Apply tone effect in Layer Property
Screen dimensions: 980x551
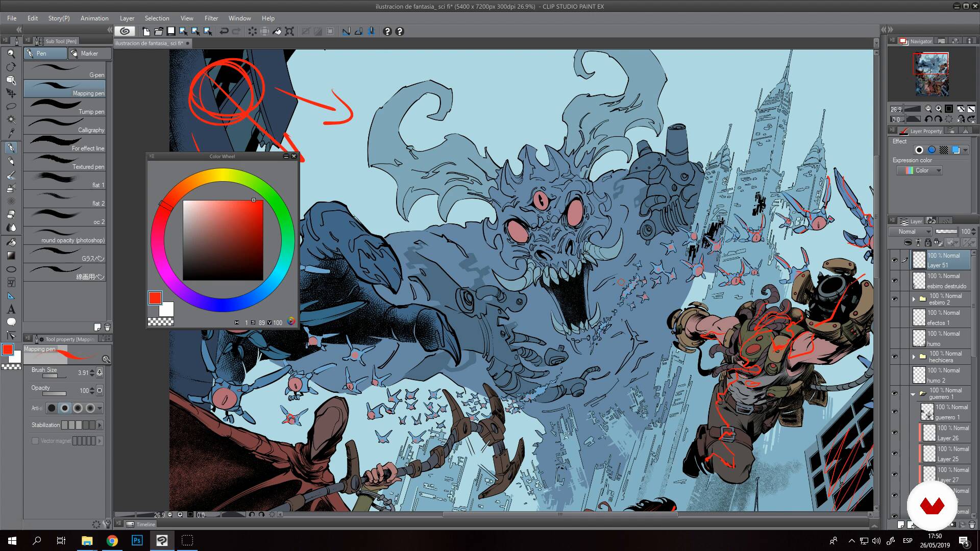pos(944,150)
